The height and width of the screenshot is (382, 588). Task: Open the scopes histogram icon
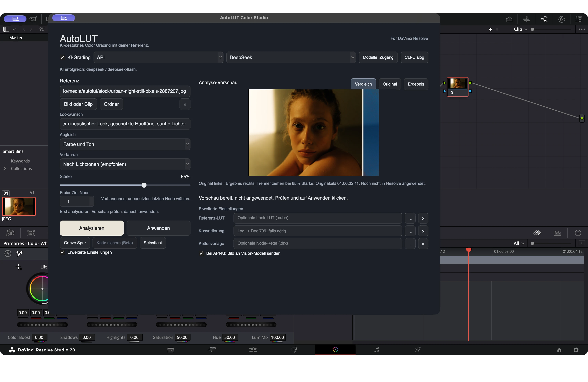tap(557, 233)
